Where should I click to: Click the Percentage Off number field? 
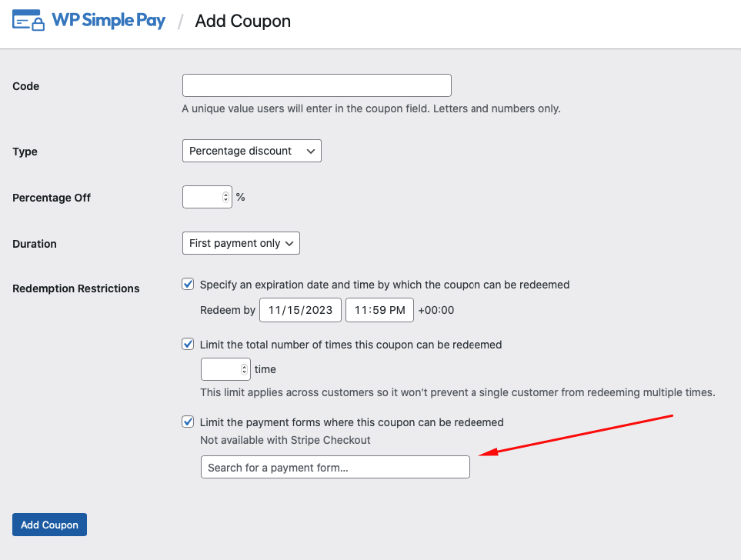pyautogui.click(x=207, y=197)
